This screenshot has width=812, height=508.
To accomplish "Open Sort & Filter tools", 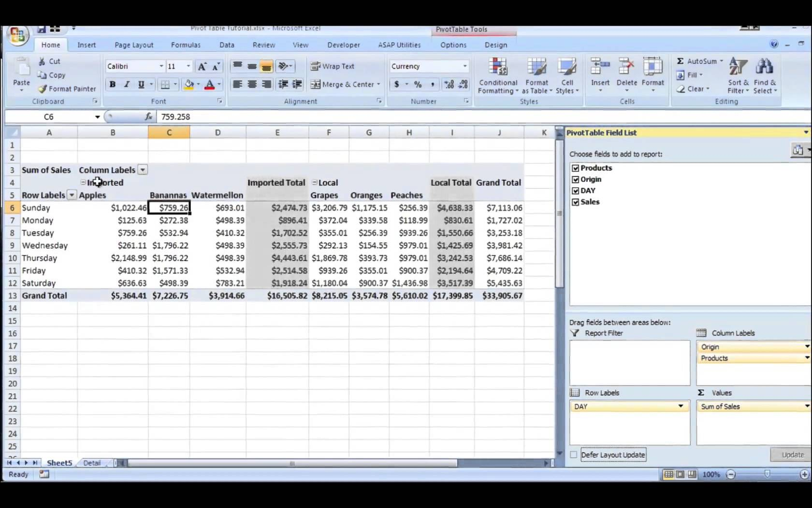I will (738, 75).
